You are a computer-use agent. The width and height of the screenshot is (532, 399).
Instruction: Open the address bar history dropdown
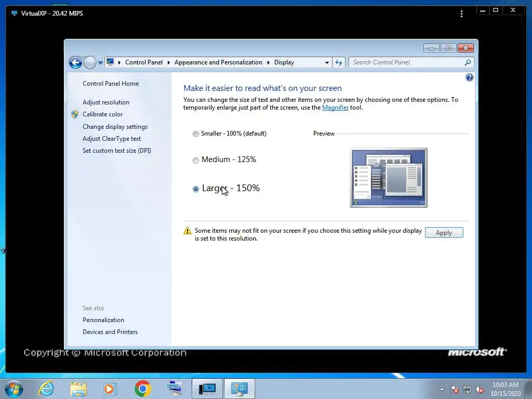pyautogui.click(x=327, y=63)
